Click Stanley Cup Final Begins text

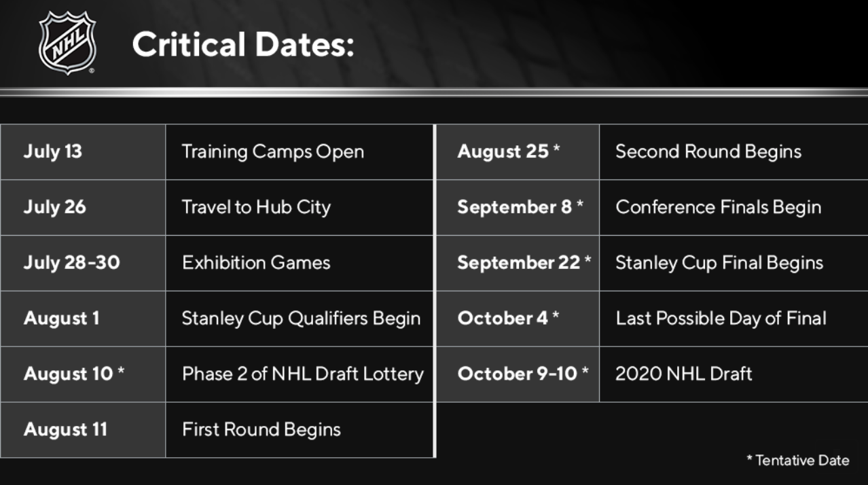click(x=719, y=263)
